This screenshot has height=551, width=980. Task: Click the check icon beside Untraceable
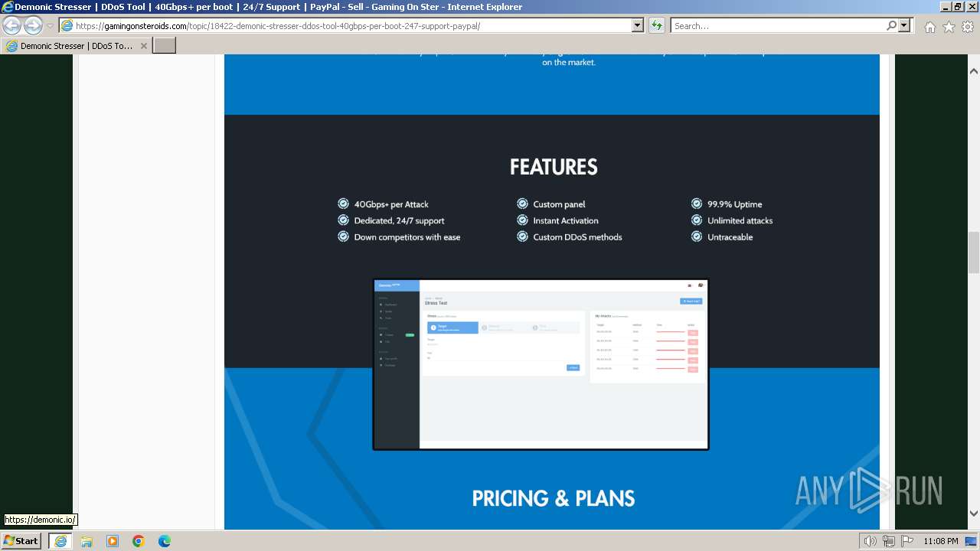coord(697,236)
